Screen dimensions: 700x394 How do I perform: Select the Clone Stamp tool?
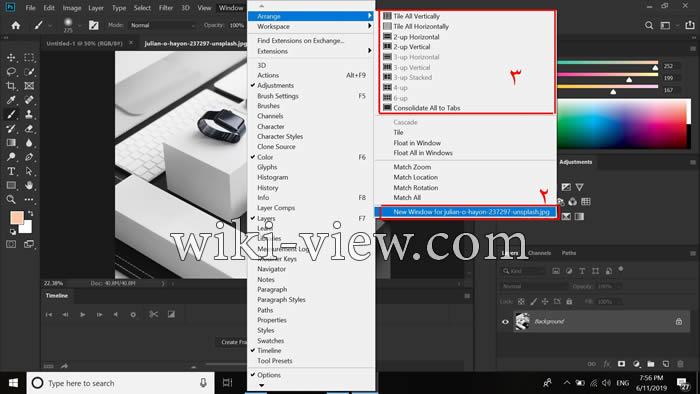point(29,114)
